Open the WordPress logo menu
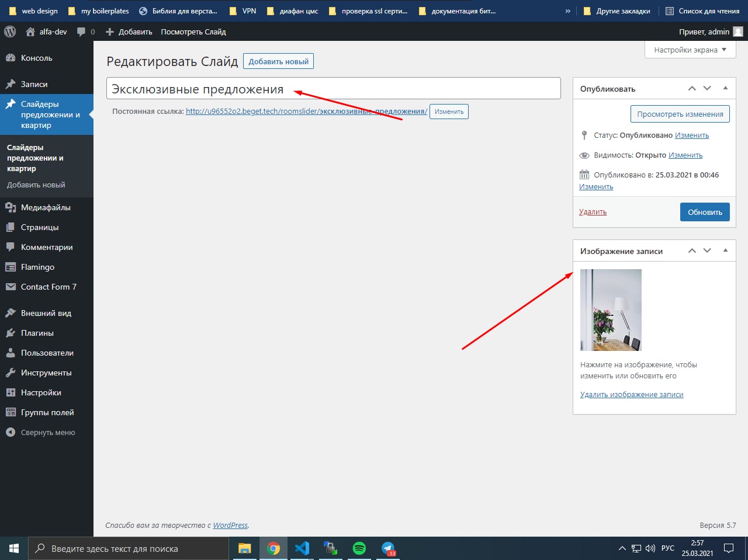Viewport: 748px width, 560px height. click(10, 32)
